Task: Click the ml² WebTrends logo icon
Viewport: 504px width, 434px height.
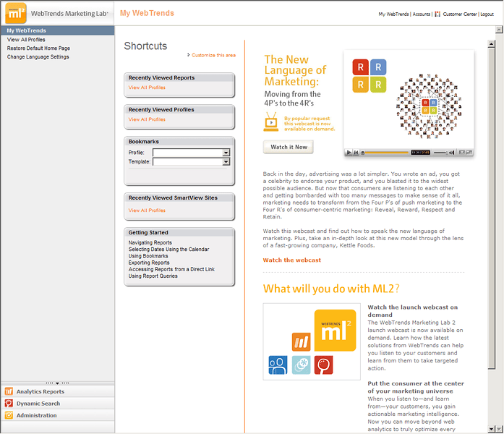Action: point(16,13)
